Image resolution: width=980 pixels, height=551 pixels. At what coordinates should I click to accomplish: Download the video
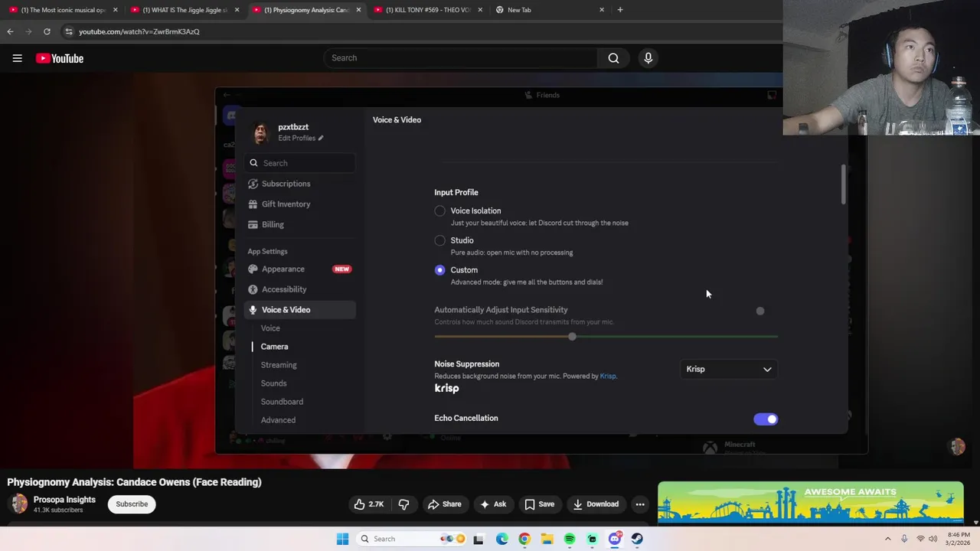click(x=595, y=504)
